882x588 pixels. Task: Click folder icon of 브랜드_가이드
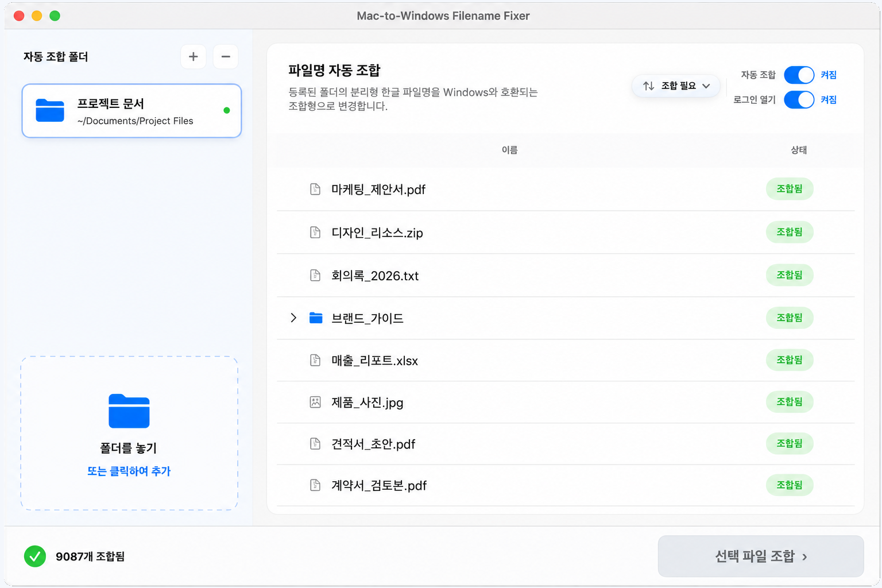click(x=316, y=318)
